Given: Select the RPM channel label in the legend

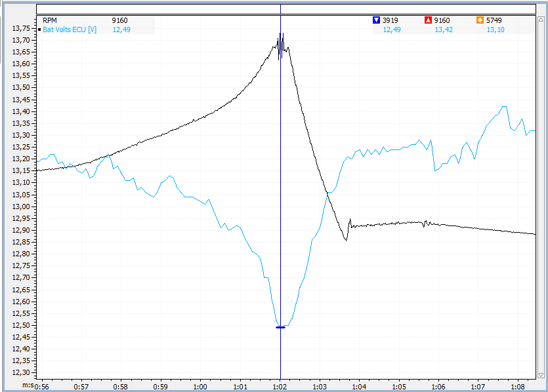Looking at the screenshot, I should click(x=50, y=20).
